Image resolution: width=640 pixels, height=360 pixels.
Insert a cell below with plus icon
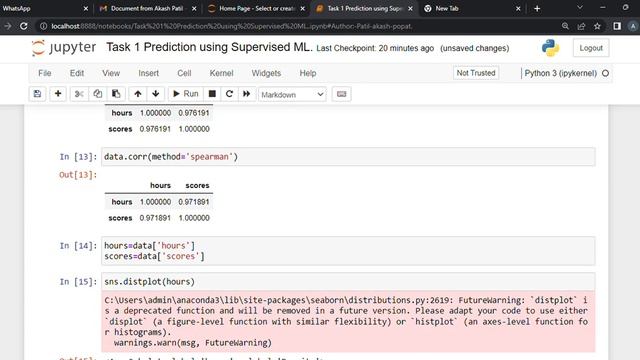58,94
